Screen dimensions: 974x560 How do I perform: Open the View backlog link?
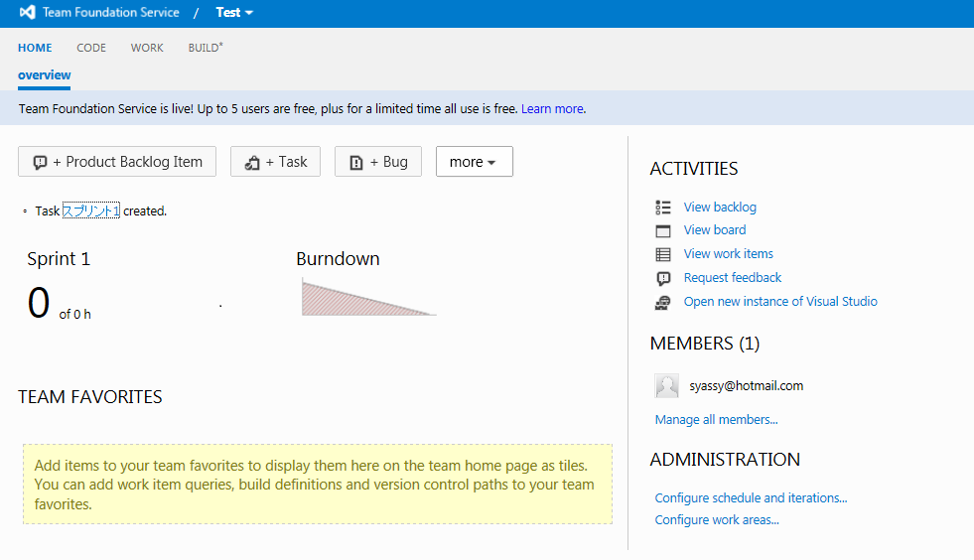point(720,207)
